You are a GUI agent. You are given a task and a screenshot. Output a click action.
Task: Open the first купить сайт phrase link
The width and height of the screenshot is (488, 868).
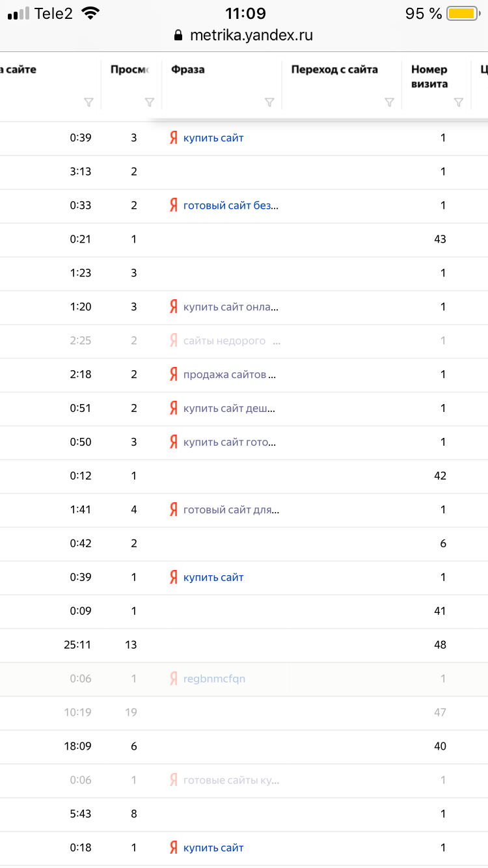click(x=213, y=138)
